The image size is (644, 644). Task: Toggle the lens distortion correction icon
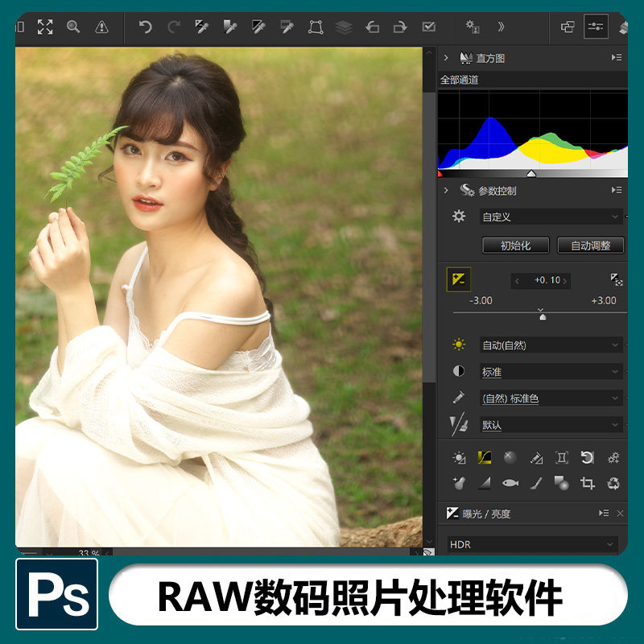tap(561, 457)
